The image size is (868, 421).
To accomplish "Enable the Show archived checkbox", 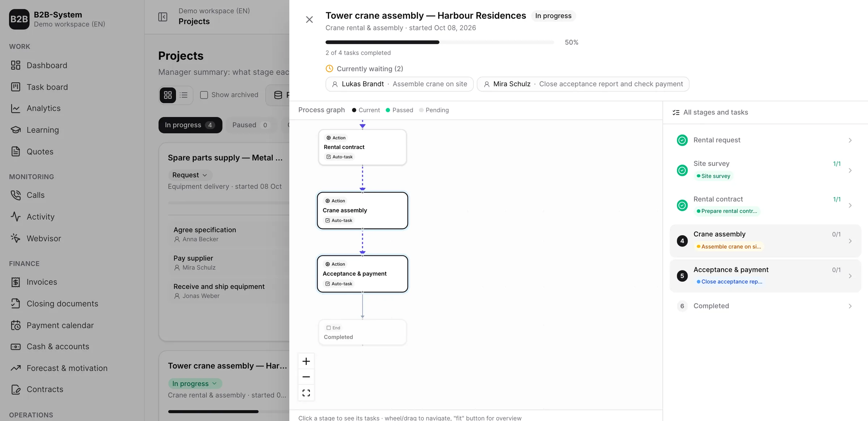I will pos(204,95).
